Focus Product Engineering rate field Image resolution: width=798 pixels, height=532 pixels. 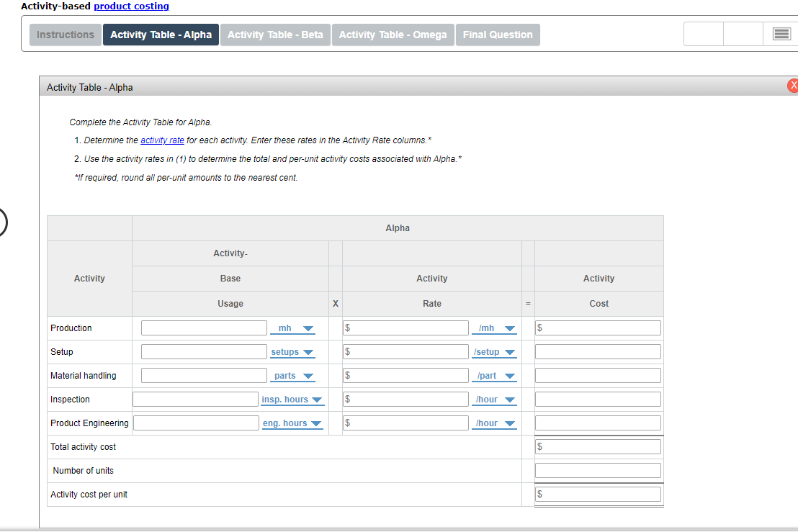(405, 423)
